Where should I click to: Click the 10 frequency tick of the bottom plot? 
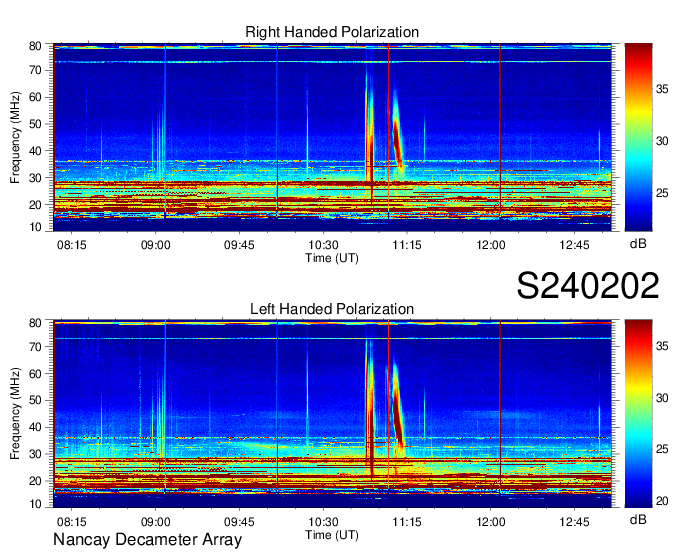(x=35, y=504)
